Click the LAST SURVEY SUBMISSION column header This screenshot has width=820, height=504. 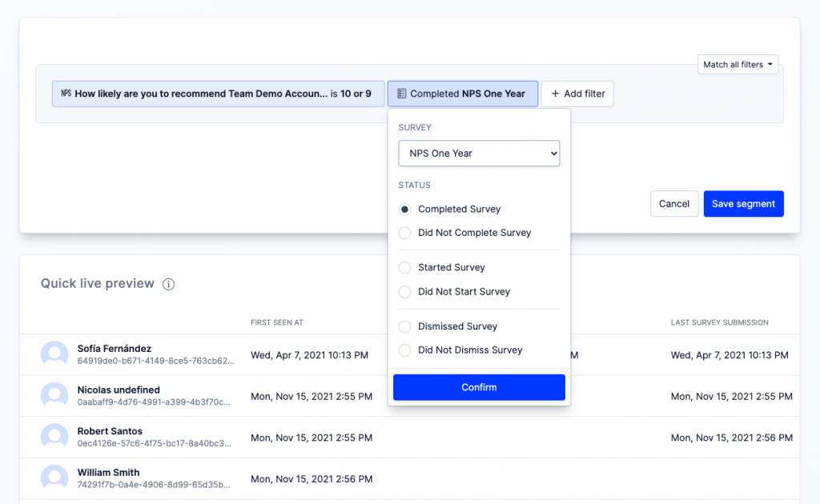(720, 322)
